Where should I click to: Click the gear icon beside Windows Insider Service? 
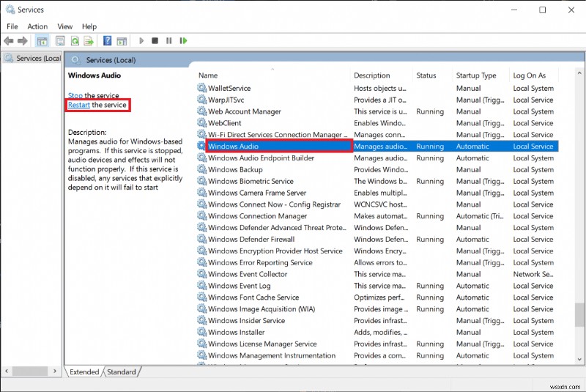(x=202, y=320)
